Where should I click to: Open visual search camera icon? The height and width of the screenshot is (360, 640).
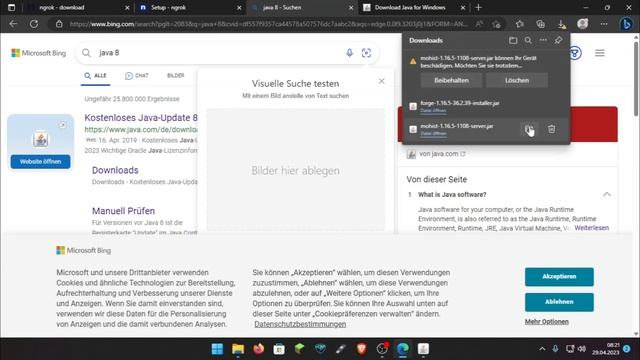(366, 53)
